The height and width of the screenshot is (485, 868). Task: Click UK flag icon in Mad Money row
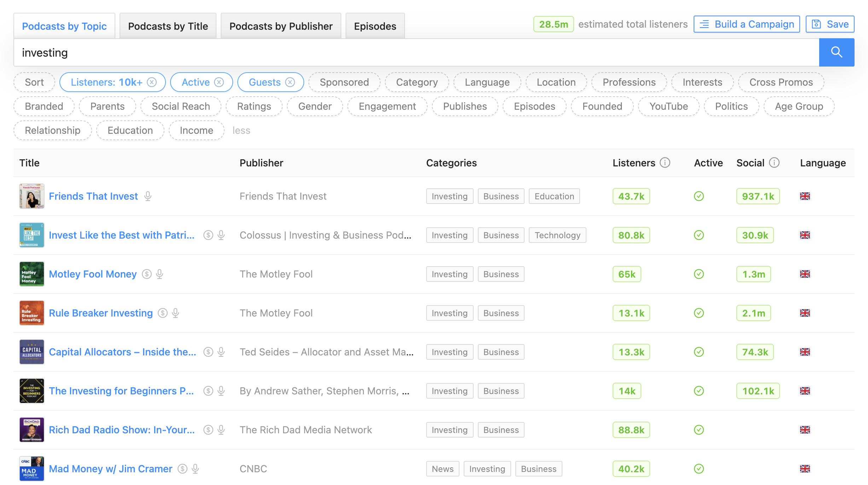click(805, 469)
